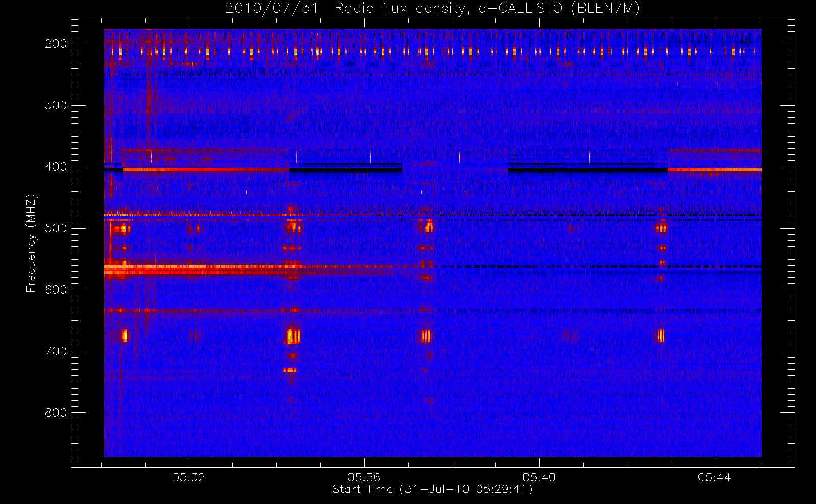Click the bright burst near 670 MHz at 05:43
Viewport: 816px width, 504px height.
[x=661, y=336]
